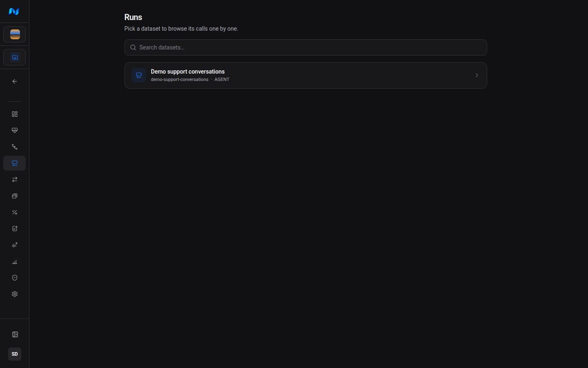Image resolution: width=588 pixels, height=368 pixels.
Task: Expand the sidebar with the panel toggle
Action: [15, 334]
